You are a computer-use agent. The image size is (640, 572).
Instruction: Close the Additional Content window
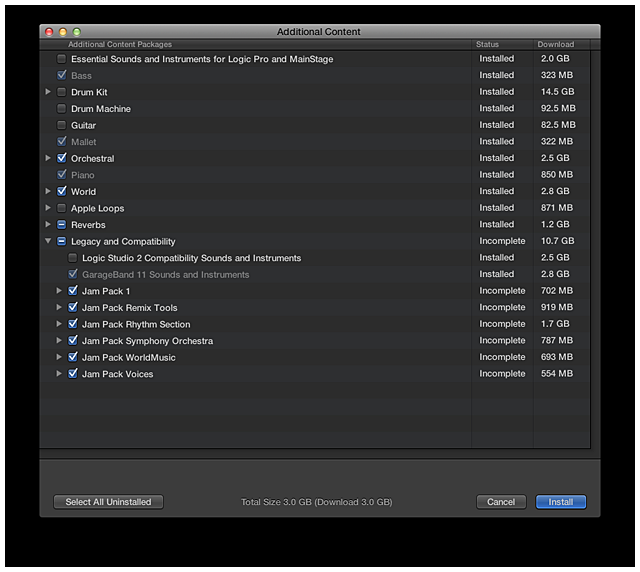pyautogui.click(x=49, y=32)
